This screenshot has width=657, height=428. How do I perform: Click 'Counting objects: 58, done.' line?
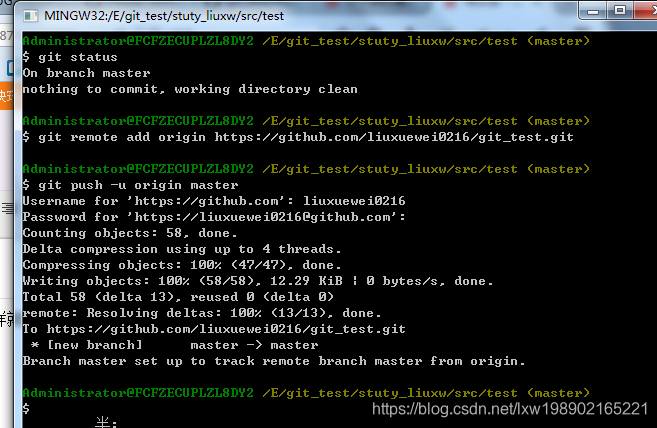pos(130,233)
